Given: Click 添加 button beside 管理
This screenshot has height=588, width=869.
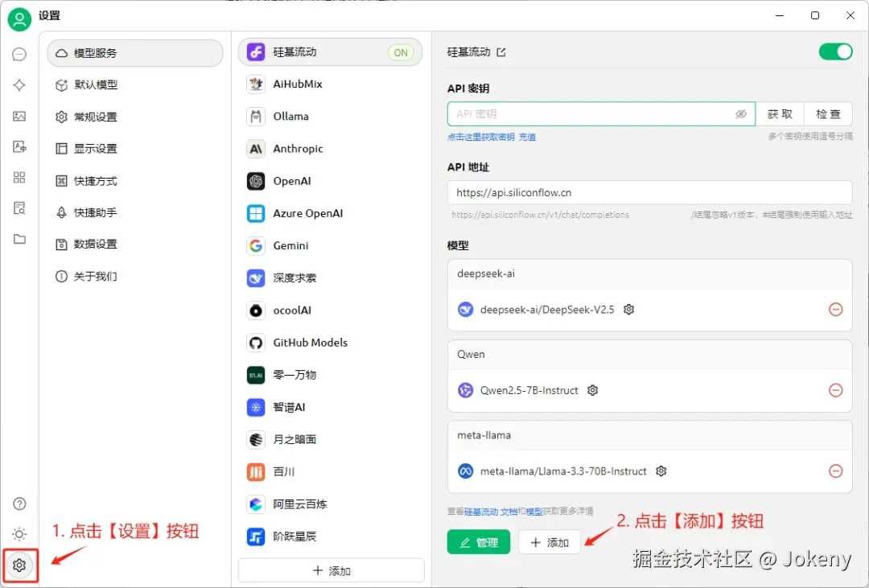Looking at the screenshot, I should coord(550,542).
